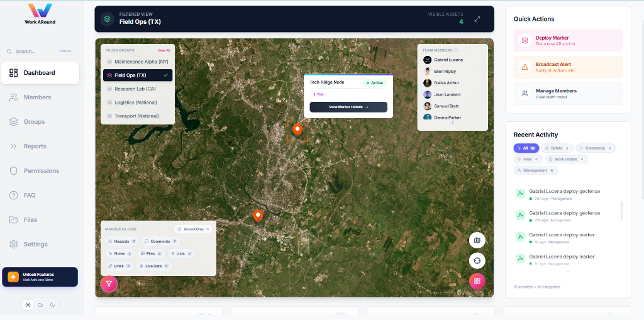This screenshot has height=320, width=644.
Task: Switch to light theme sun icon
Action: coord(28,305)
